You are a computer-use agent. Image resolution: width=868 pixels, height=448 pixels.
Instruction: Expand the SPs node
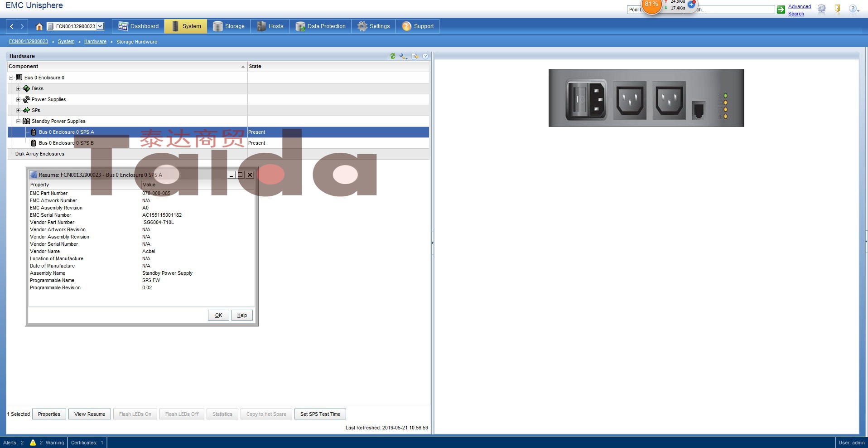coord(19,111)
